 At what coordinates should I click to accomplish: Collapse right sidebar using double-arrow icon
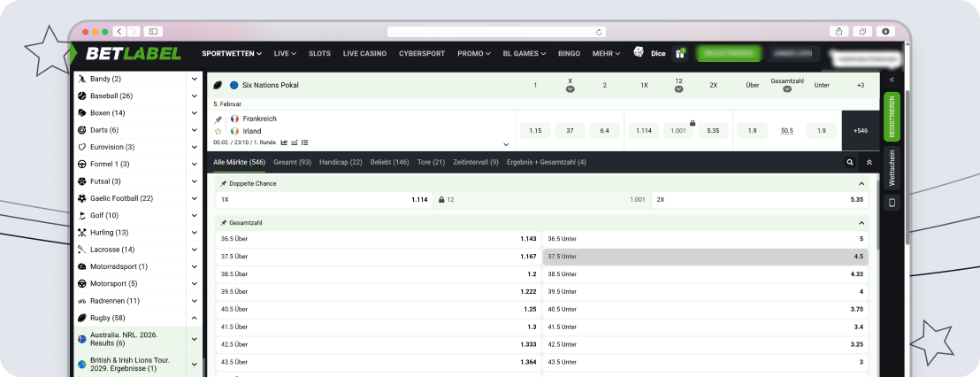coord(892,80)
